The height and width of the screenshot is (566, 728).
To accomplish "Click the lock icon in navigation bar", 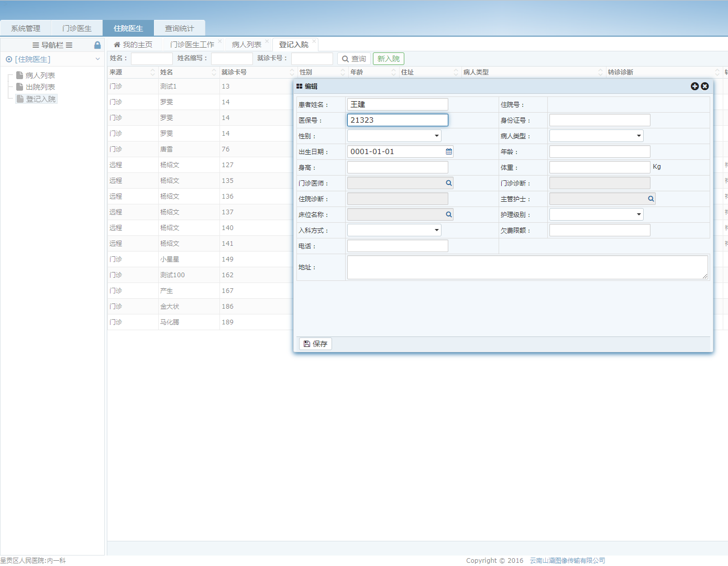I will (97, 45).
